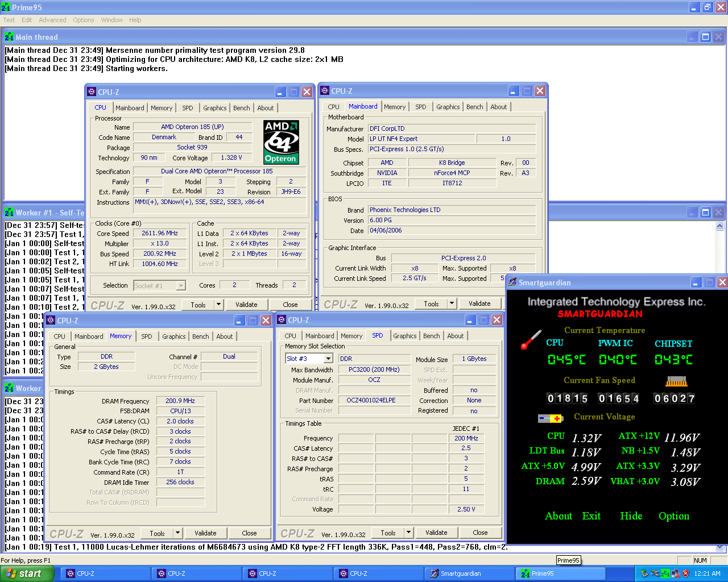Image resolution: width=728 pixels, height=582 pixels.
Task: Open the Prime95 title bar application icon
Action: pyautogui.click(x=6, y=7)
